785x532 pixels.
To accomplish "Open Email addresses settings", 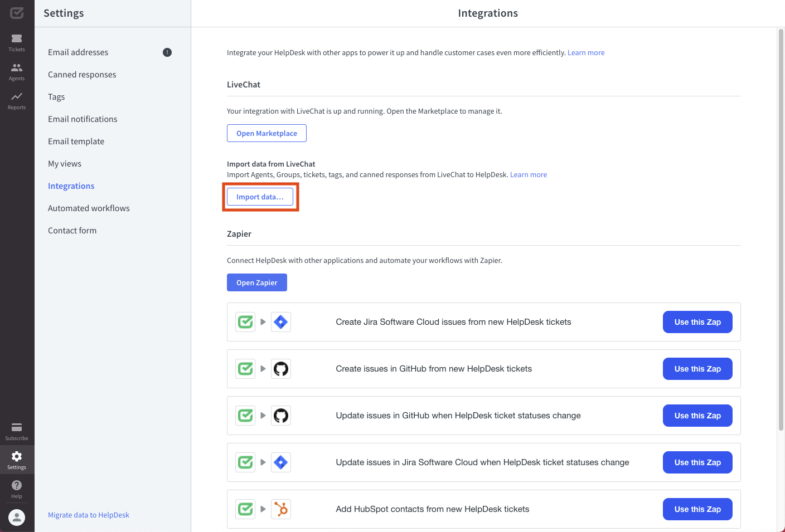I will coord(78,52).
